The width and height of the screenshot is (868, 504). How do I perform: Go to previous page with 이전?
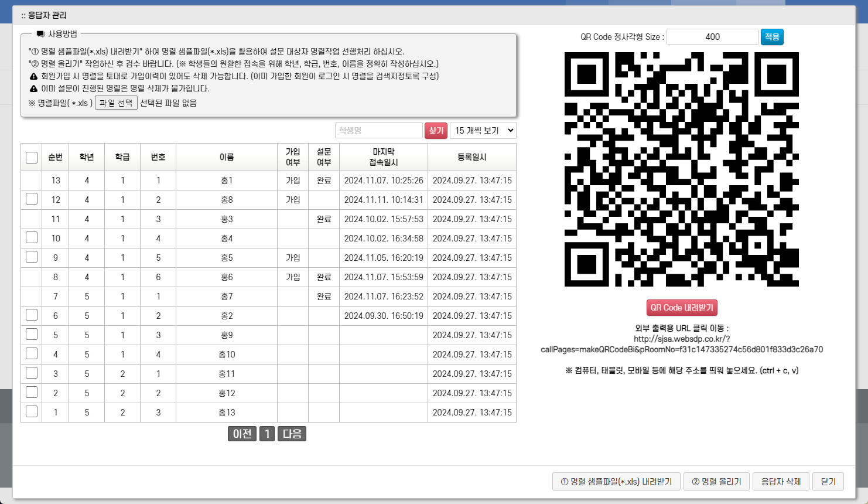242,434
